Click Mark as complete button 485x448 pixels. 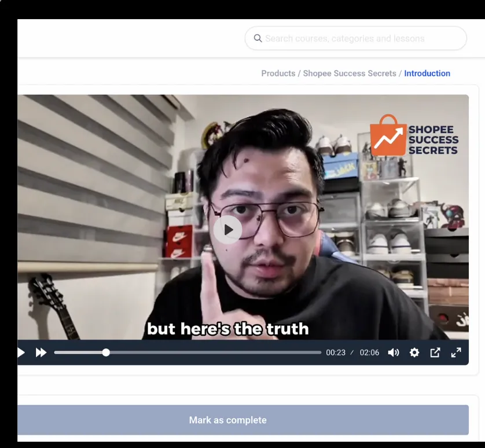pyautogui.click(x=243, y=420)
